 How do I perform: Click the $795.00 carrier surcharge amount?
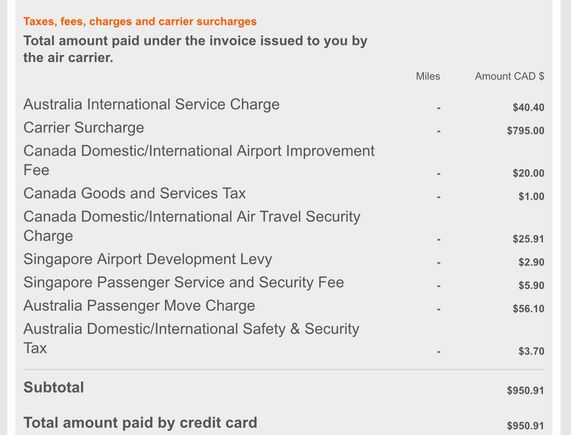tap(525, 131)
